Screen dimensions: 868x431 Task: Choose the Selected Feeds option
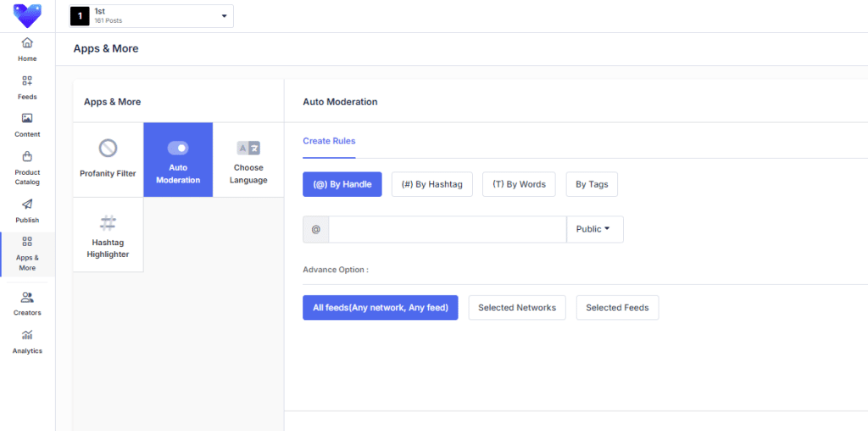pos(617,308)
